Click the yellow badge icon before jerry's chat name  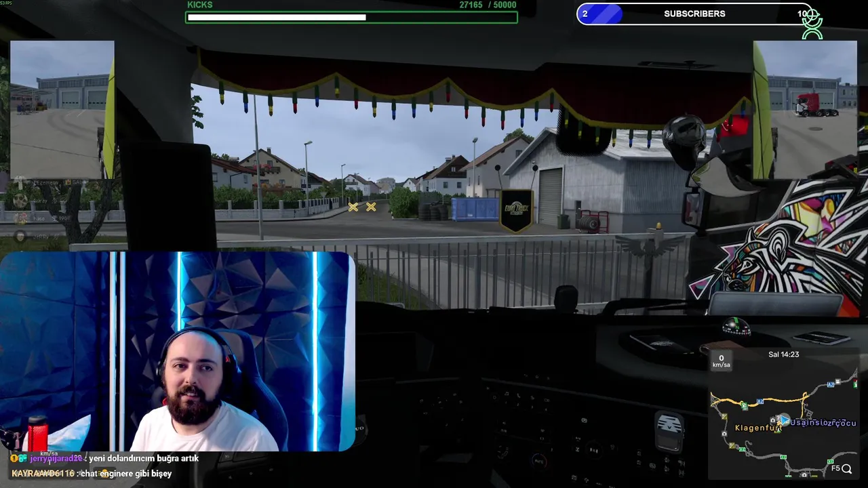point(14,459)
